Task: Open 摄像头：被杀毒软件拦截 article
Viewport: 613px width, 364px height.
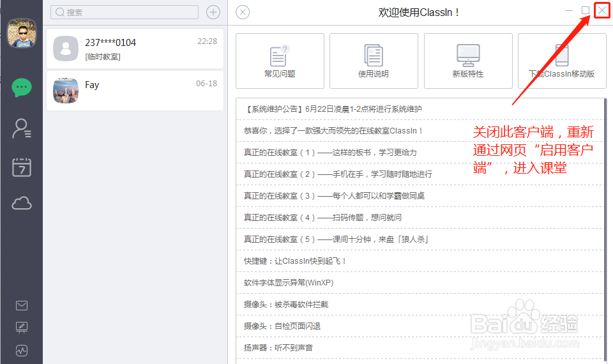Action: pyautogui.click(x=420, y=304)
